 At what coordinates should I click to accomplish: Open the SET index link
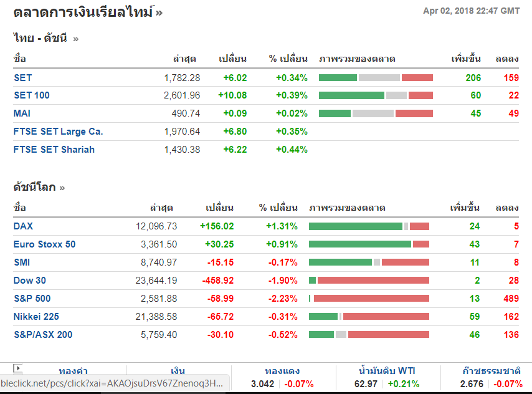pos(23,78)
